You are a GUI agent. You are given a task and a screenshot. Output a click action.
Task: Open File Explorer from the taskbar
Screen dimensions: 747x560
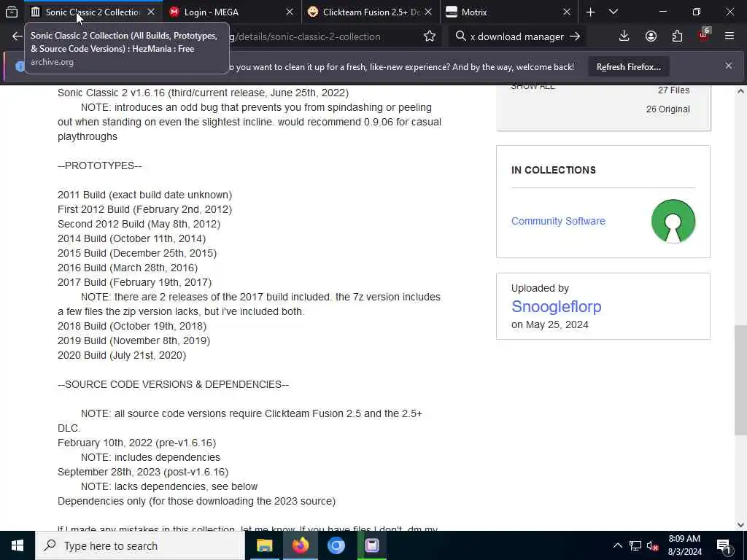tap(264, 545)
